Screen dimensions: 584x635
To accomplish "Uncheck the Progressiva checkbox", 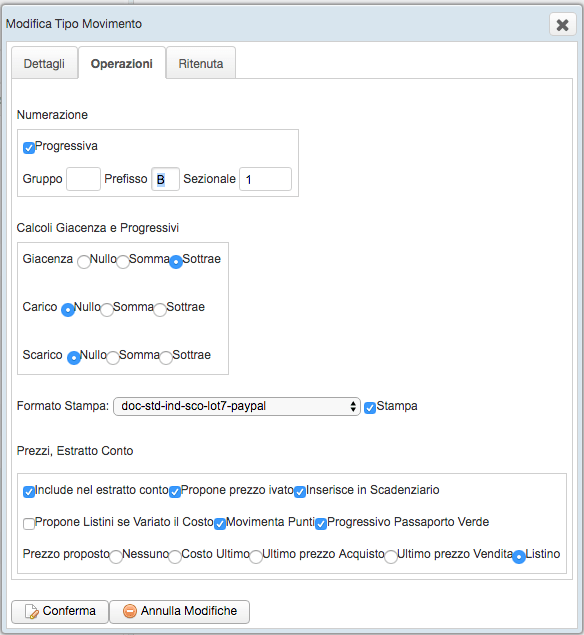I will click(29, 148).
